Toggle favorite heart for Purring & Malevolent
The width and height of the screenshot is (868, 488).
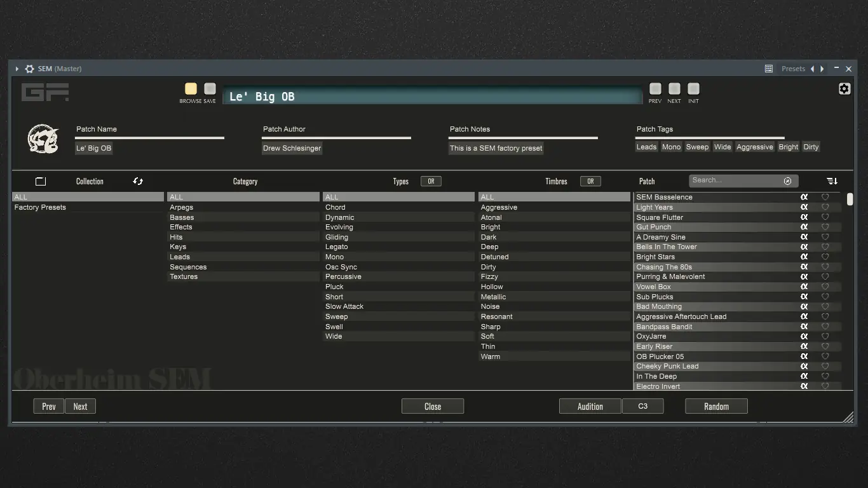[x=825, y=276]
